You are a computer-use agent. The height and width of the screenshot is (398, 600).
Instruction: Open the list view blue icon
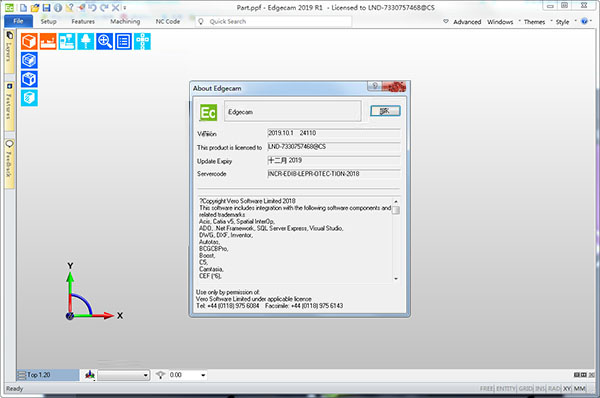click(123, 41)
